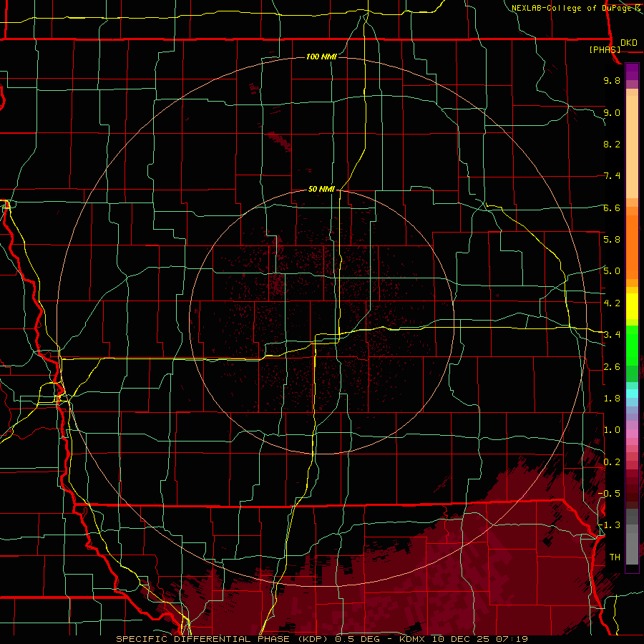Pick the yellow band of the color scale
The image size is (644, 644).
click(632, 306)
